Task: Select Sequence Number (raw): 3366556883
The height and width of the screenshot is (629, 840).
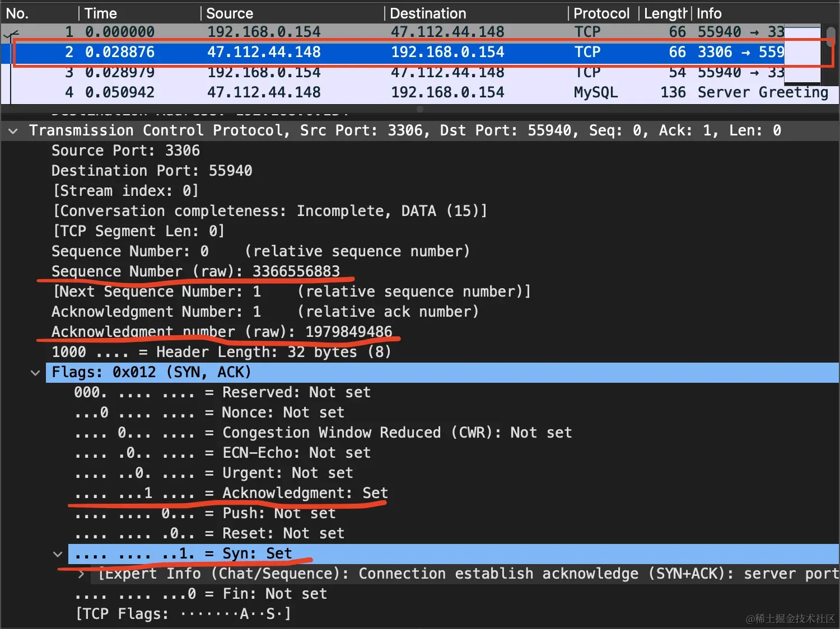Action: (x=195, y=271)
